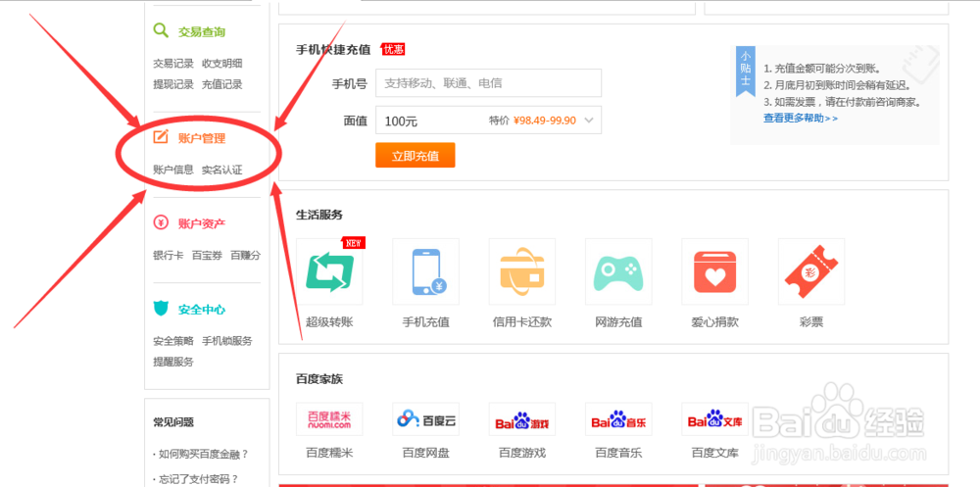Open the 百宝券 link
Screen dimensions: 980x487
coord(207,255)
